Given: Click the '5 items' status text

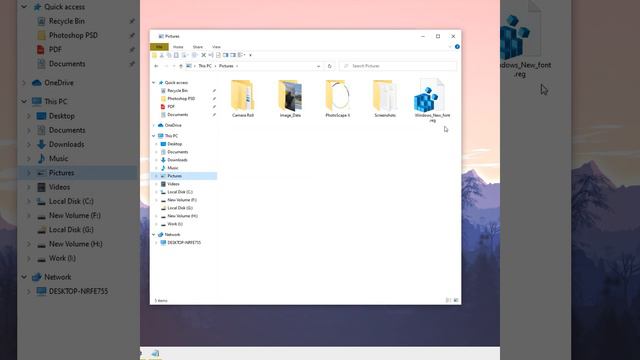Looking at the screenshot, I should click(x=161, y=301).
